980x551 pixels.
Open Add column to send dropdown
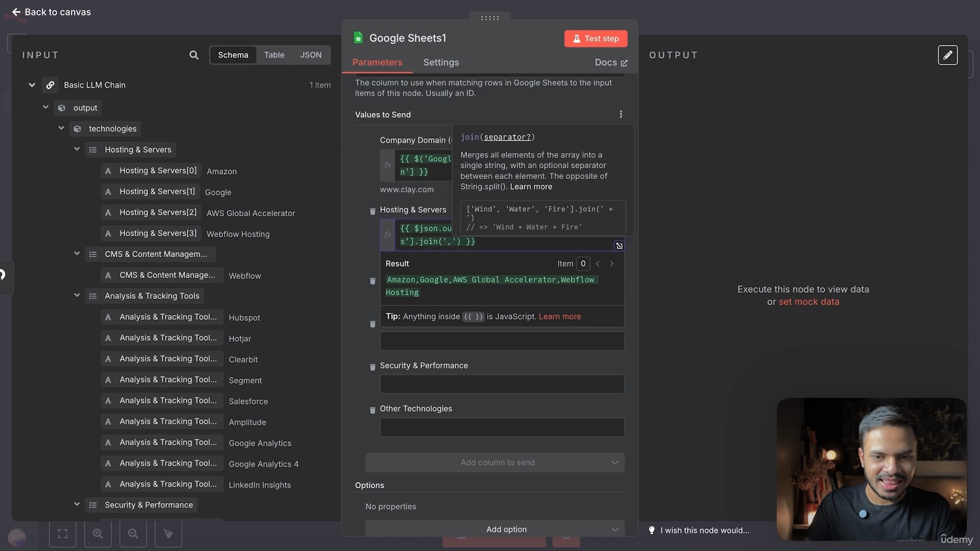[x=495, y=463]
